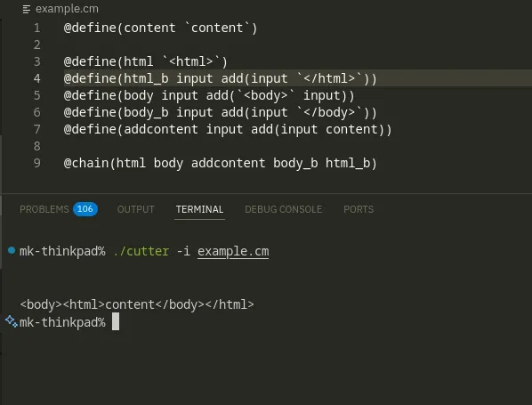The image size is (532, 405).
Task: Click the terminal cursor block at prompt
Action: (x=116, y=321)
